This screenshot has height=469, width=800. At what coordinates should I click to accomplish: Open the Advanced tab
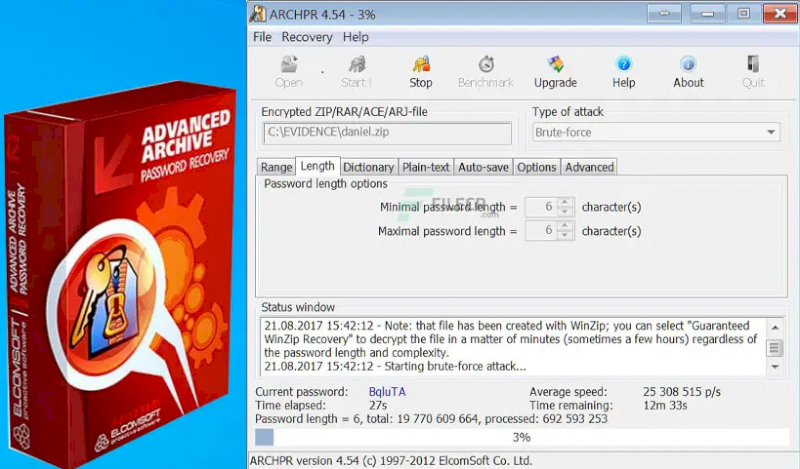click(x=589, y=167)
